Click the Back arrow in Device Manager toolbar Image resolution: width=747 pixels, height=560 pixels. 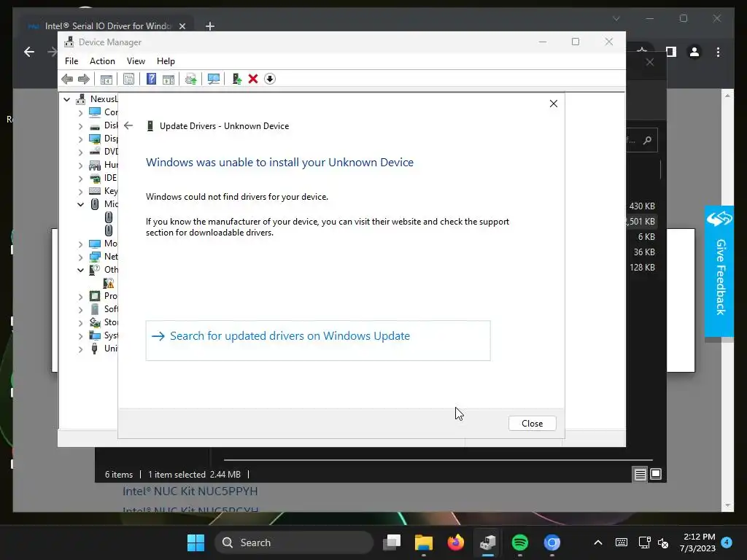point(67,79)
